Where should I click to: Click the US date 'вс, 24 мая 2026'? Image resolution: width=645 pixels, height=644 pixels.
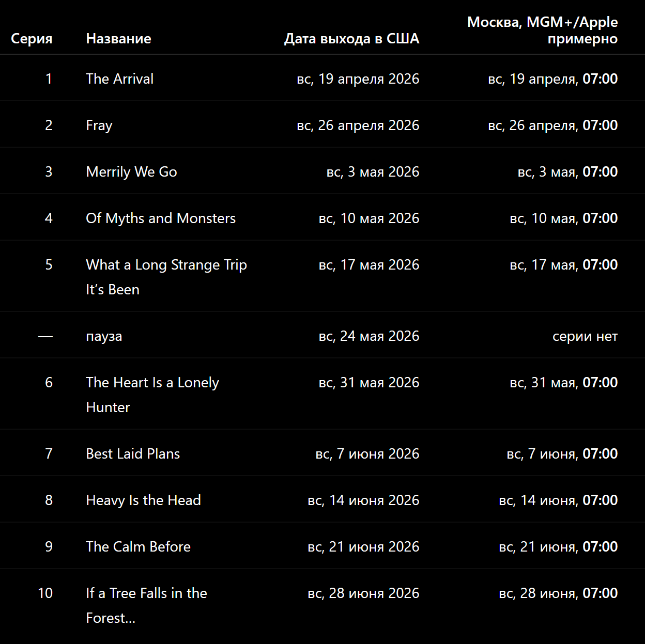tap(369, 336)
